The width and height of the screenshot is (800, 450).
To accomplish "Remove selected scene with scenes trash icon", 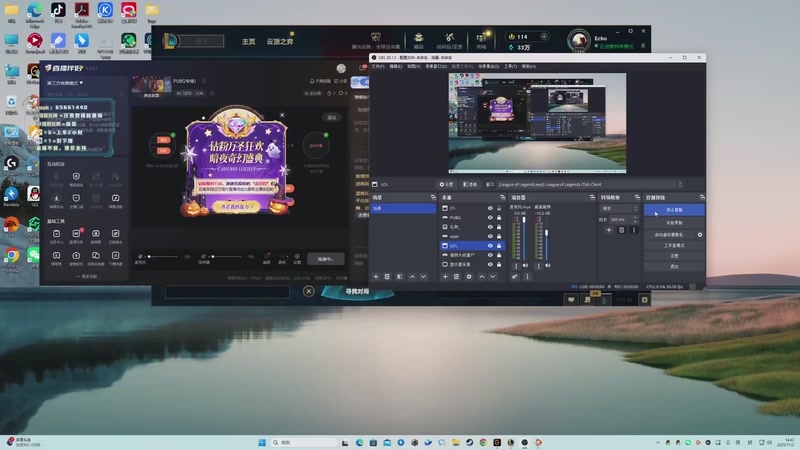I will 387,277.
